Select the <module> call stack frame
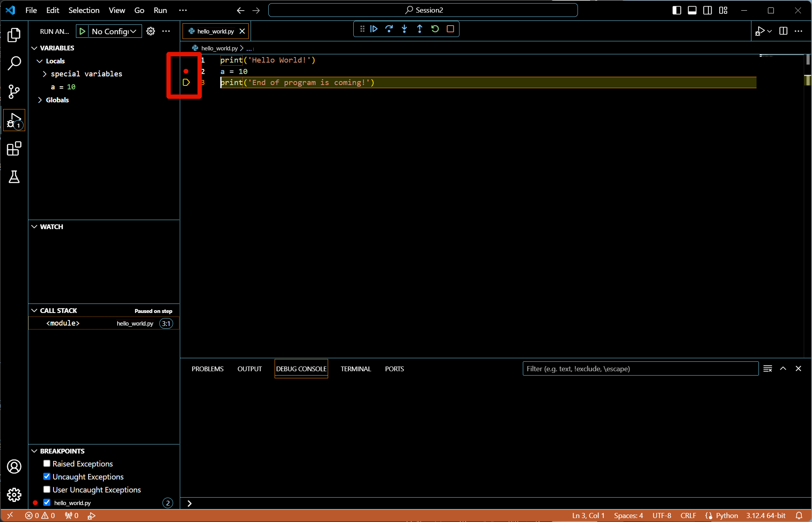Screen dimensions: 812x522 [x=63, y=323]
